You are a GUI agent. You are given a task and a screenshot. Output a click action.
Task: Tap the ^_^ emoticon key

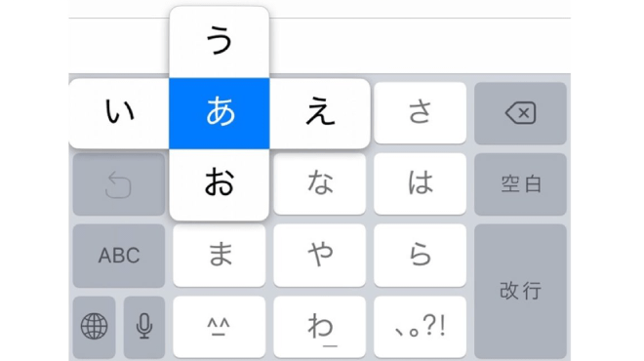[219, 327]
